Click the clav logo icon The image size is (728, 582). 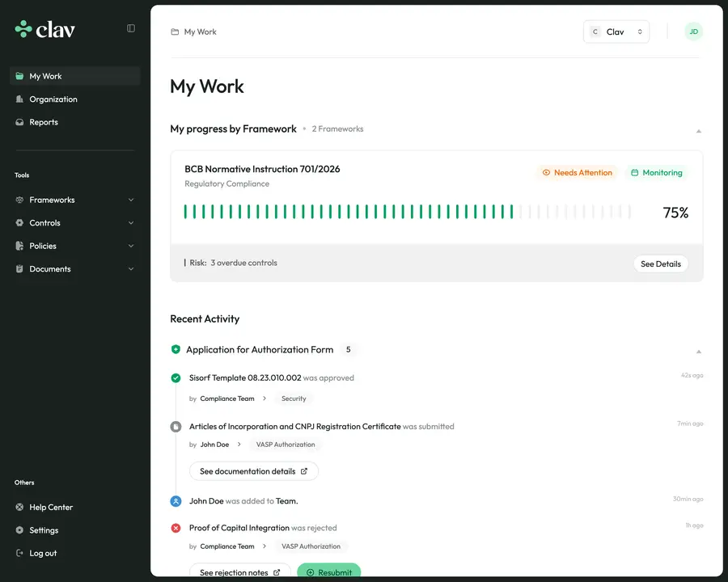click(x=23, y=29)
